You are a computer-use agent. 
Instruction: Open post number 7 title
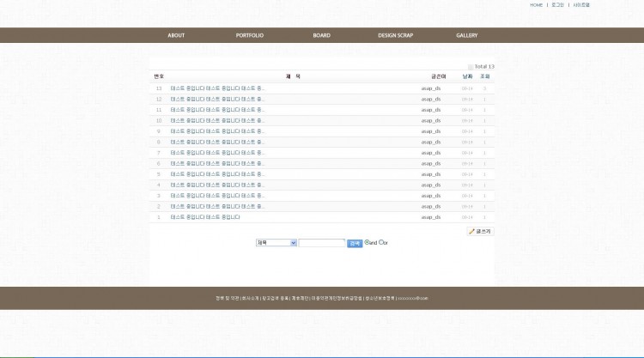click(x=217, y=153)
